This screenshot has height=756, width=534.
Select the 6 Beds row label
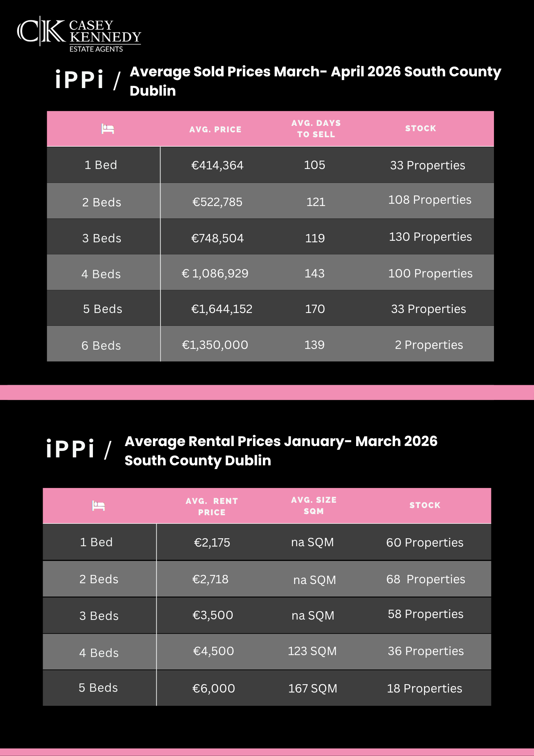[x=101, y=345]
